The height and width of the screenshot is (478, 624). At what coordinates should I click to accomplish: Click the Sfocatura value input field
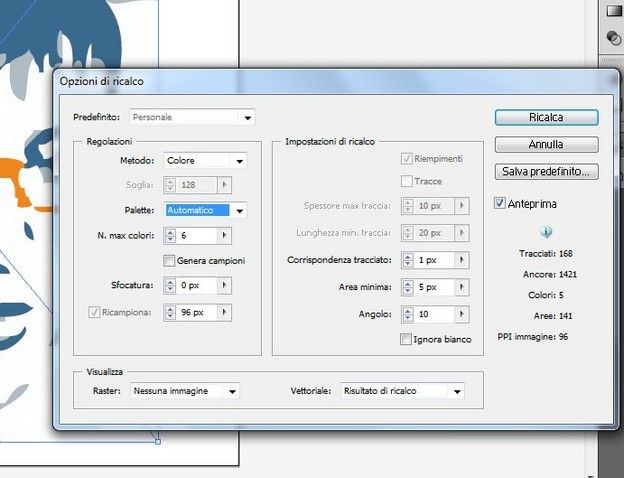195,286
